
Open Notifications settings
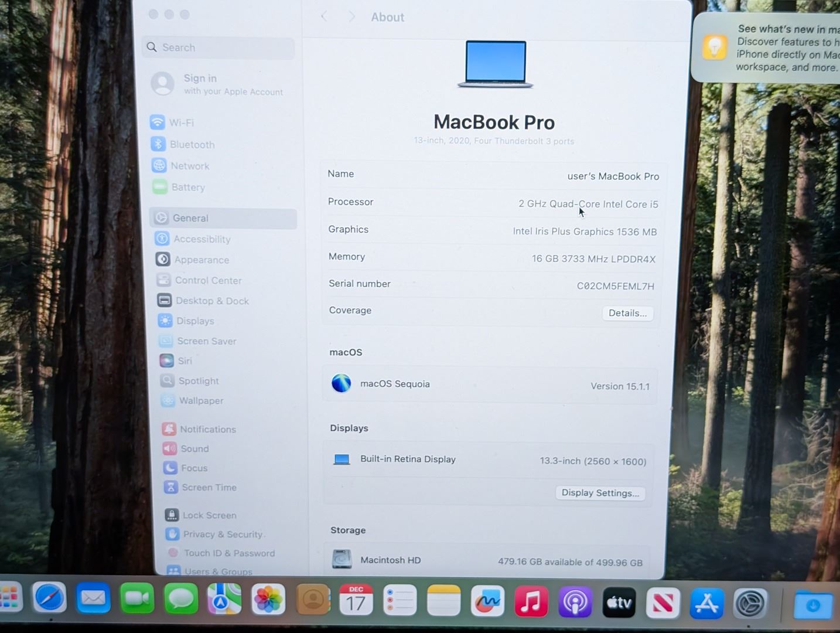(207, 429)
